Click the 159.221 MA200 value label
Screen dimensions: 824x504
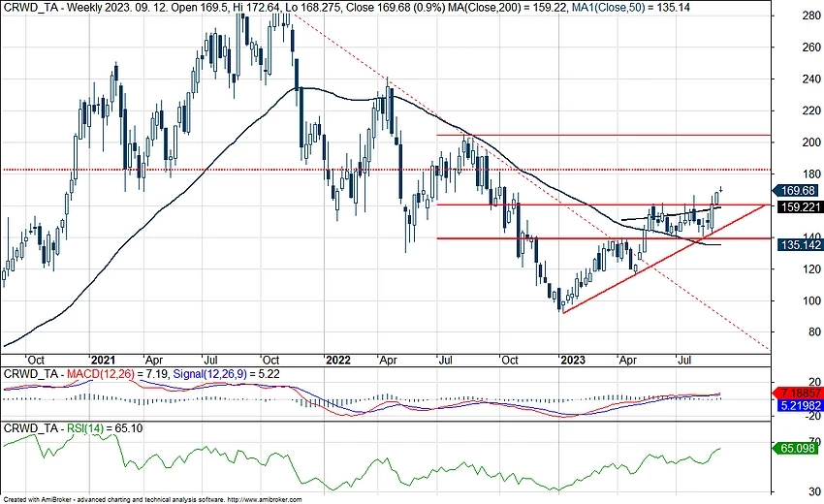pos(801,207)
